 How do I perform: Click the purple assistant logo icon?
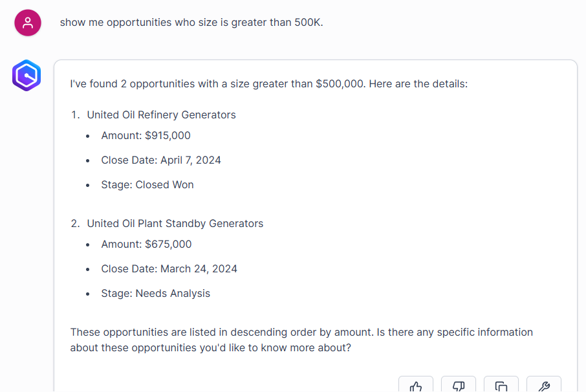point(27,76)
